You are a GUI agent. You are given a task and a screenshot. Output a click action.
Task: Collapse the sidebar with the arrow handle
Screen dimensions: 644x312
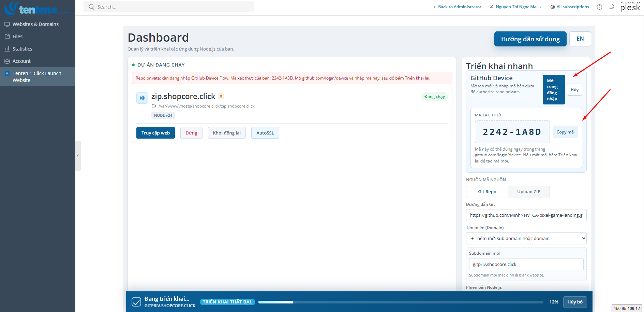pos(78,156)
